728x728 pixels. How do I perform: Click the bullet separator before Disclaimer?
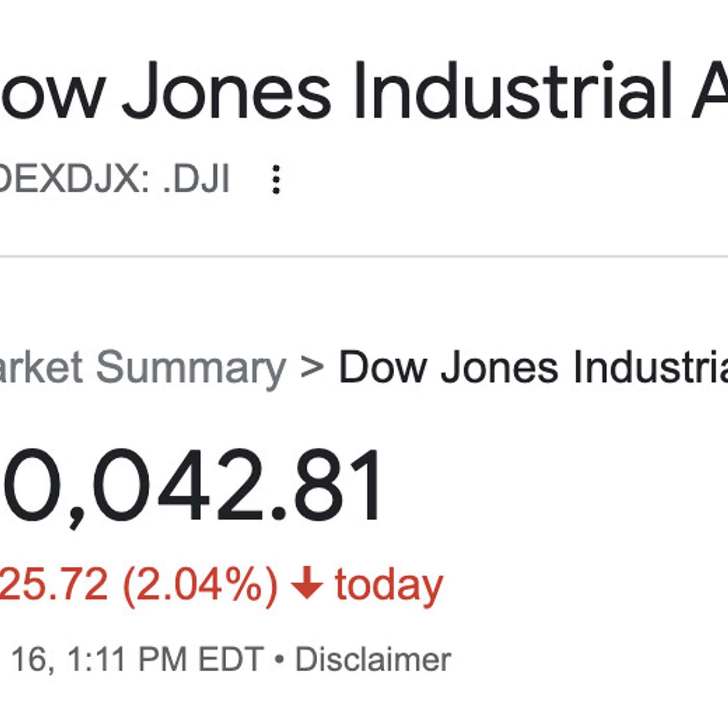point(279,659)
